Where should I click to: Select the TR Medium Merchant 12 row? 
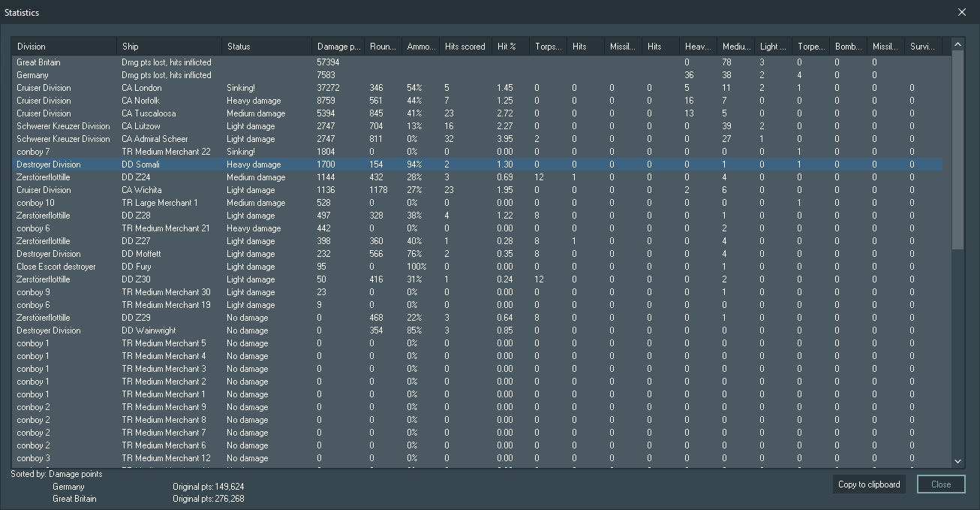click(x=477, y=458)
